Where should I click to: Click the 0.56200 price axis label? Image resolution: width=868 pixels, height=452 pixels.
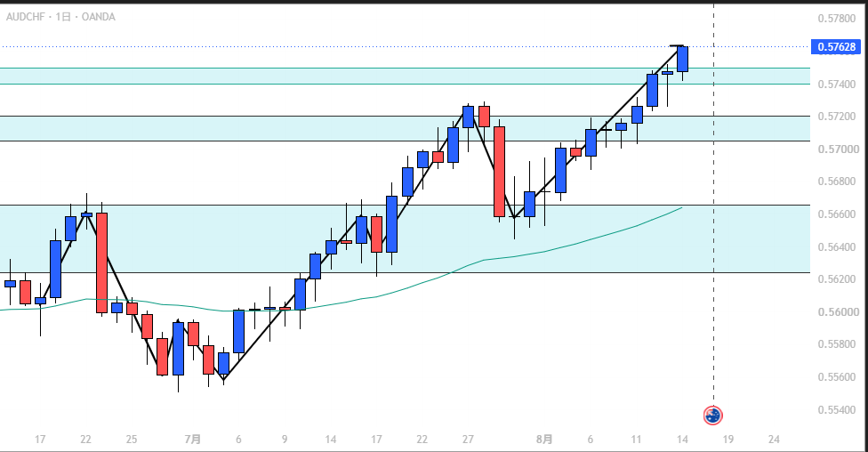(837, 279)
